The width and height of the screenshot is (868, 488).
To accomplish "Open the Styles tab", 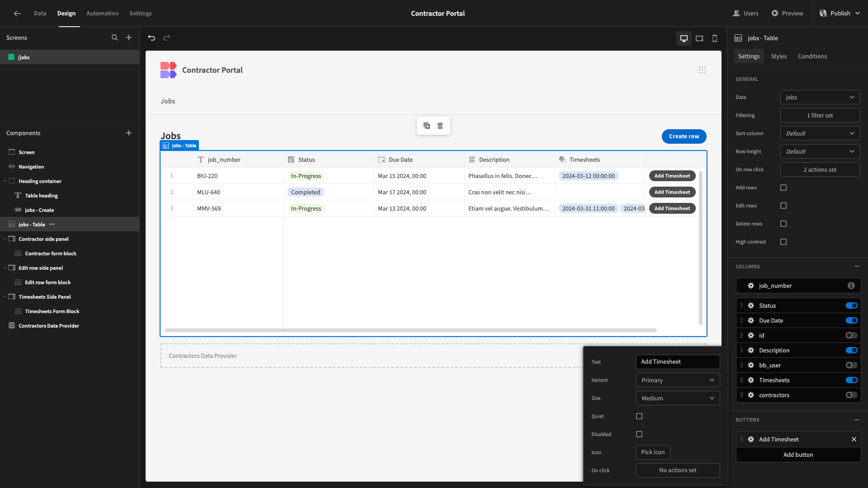I will (778, 56).
